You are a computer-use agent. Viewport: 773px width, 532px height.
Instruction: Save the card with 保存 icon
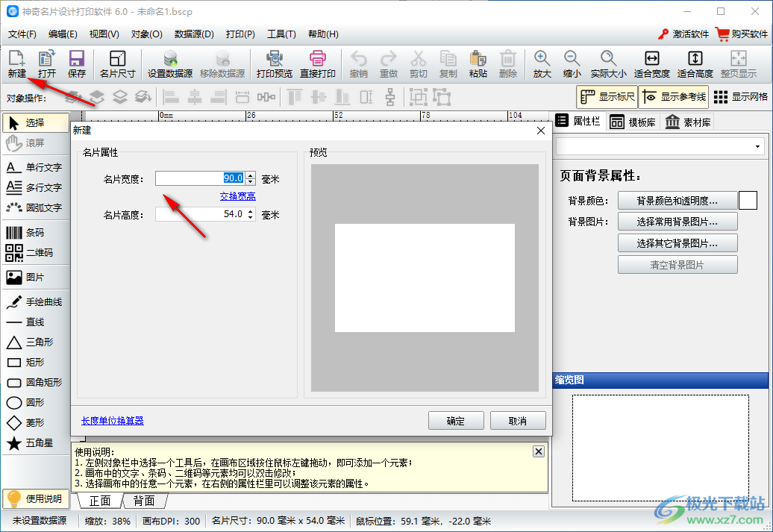(x=76, y=64)
